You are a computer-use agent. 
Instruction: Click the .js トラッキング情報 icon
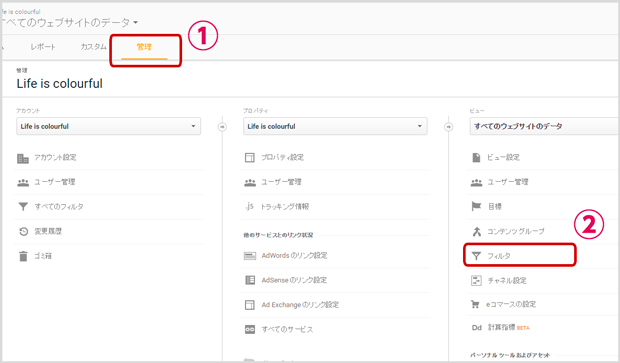[249, 206]
